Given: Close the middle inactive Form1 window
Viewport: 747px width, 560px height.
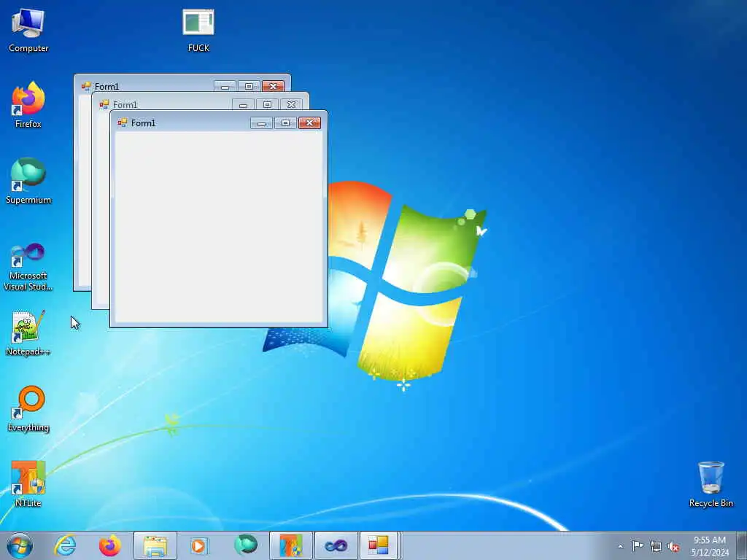Looking at the screenshot, I should (292, 104).
